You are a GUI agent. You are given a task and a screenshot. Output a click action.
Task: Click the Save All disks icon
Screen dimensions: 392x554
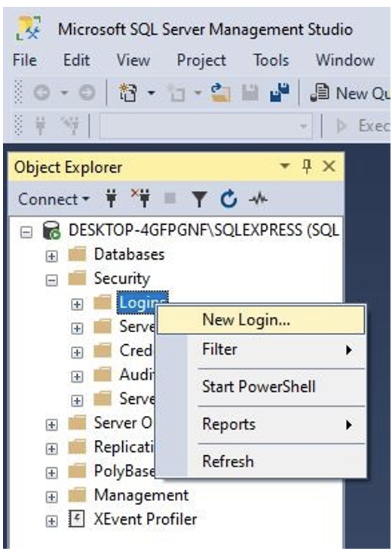tap(279, 93)
